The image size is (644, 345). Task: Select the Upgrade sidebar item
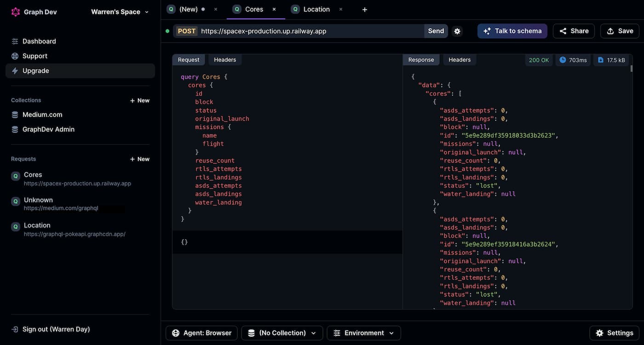pyautogui.click(x=80, y=71)
